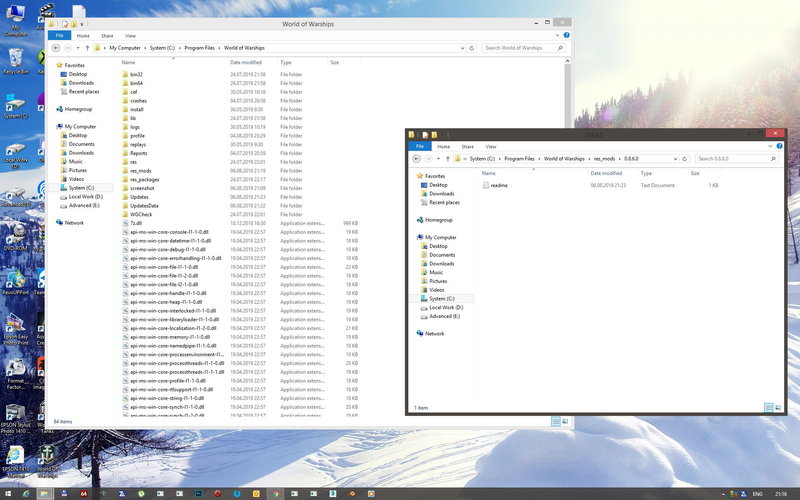Open quick access toolbar dropdown in World of Warships window
The height and width of the screenshot is (500, 800).
click(82, 24)
